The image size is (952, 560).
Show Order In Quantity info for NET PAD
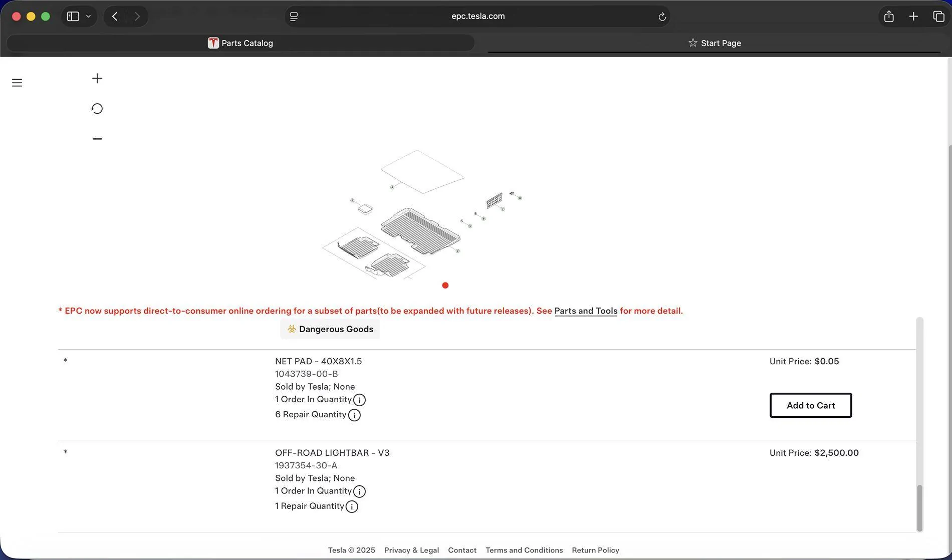coord(359,400)
